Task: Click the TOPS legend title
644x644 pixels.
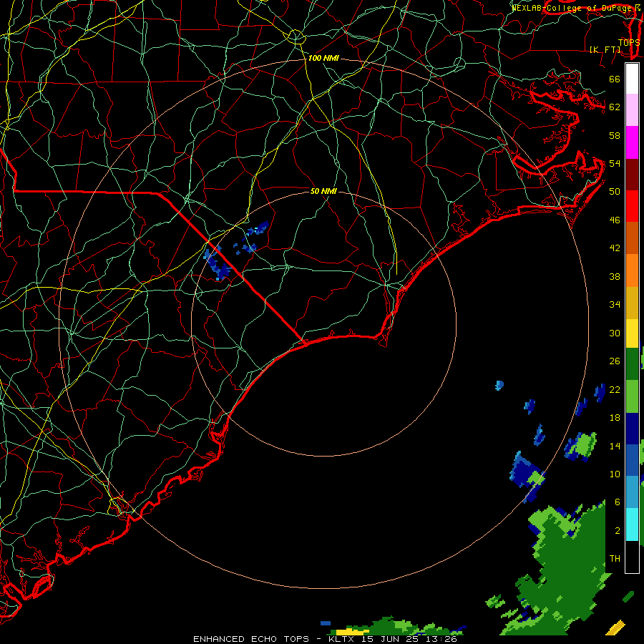Action: [x=629, y=42]
